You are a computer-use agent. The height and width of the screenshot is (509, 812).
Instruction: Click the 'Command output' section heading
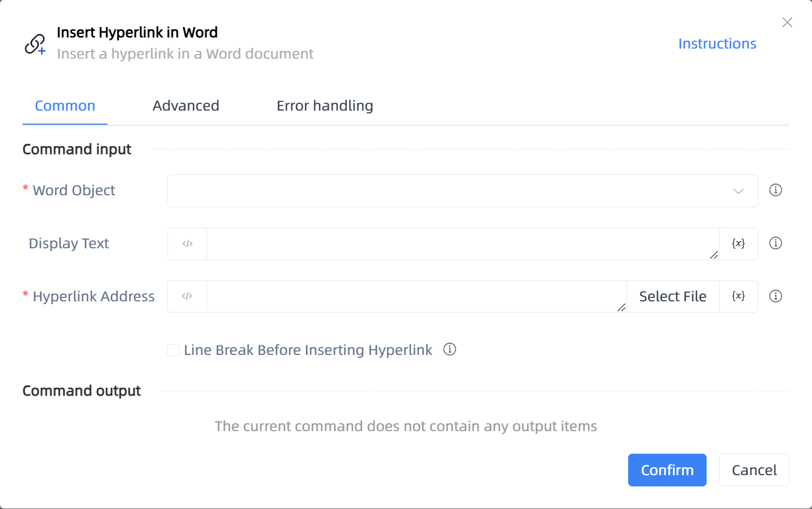click(x=82, y=390)
